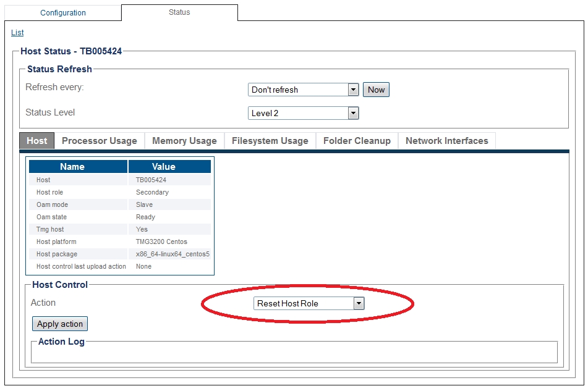
Task: Click the Oam state Ready value
Action: (145, 217)
